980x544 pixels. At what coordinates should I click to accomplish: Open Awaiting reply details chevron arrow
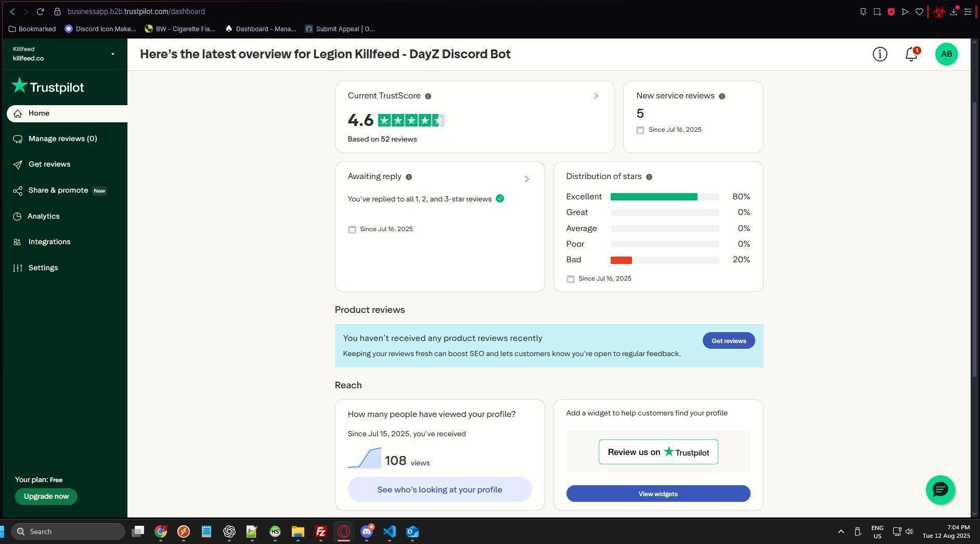526,179
